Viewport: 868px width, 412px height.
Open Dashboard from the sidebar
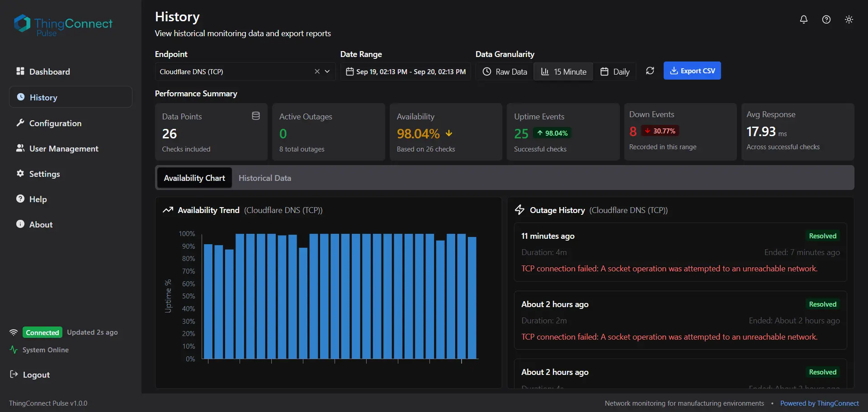click(x=49, y=72)
